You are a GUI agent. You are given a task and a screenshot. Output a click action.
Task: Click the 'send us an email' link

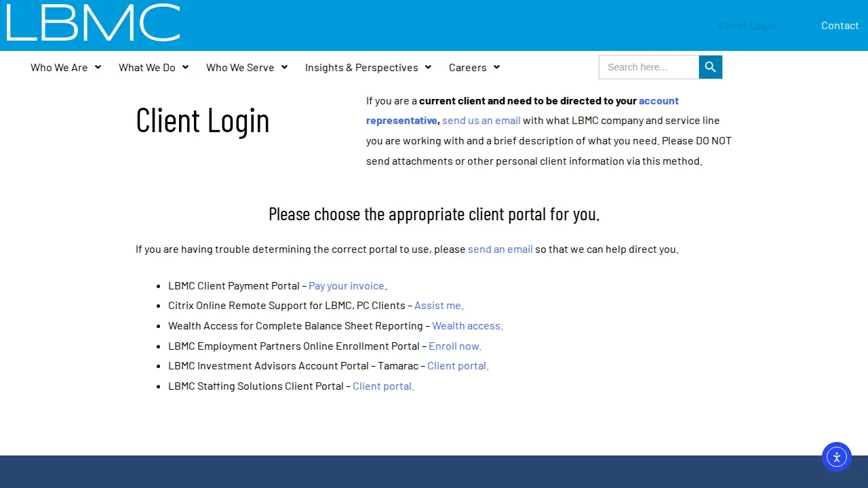click(x=481, y=121)
